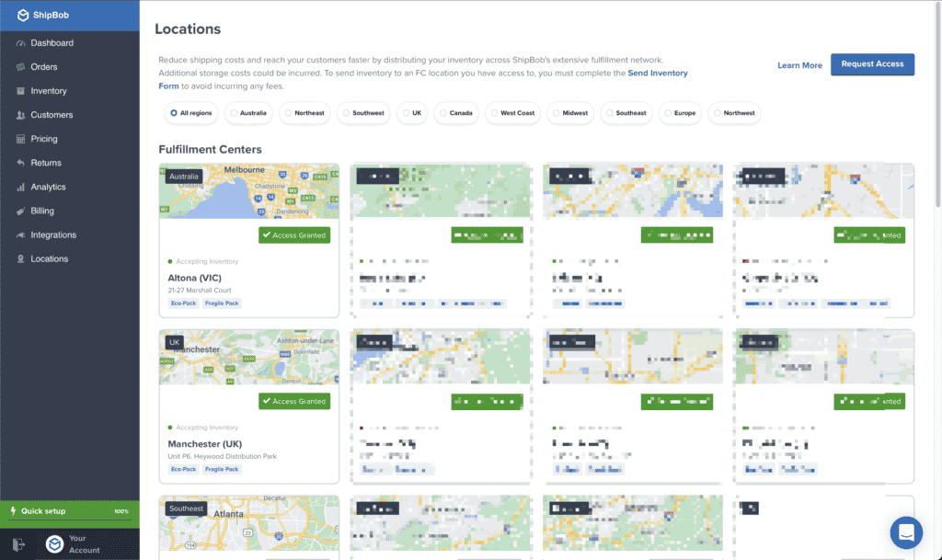Click the Altona (VIC) location name
942x560 pixels.
tap(195, 278)
